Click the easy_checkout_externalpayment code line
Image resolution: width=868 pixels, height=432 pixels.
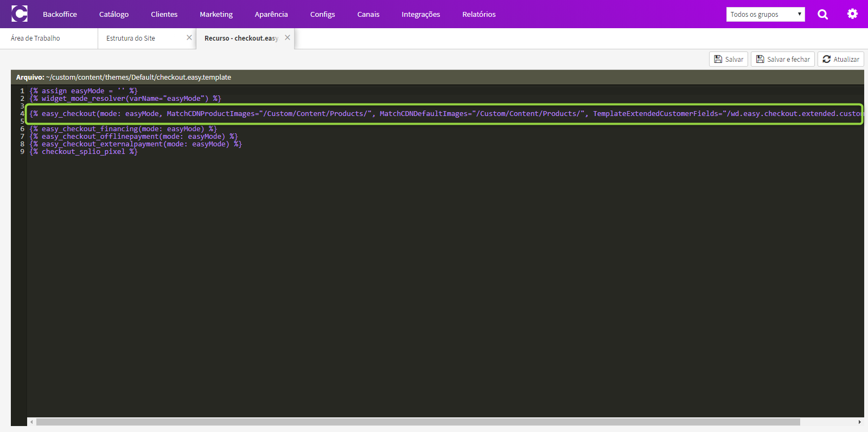(136, 144)
